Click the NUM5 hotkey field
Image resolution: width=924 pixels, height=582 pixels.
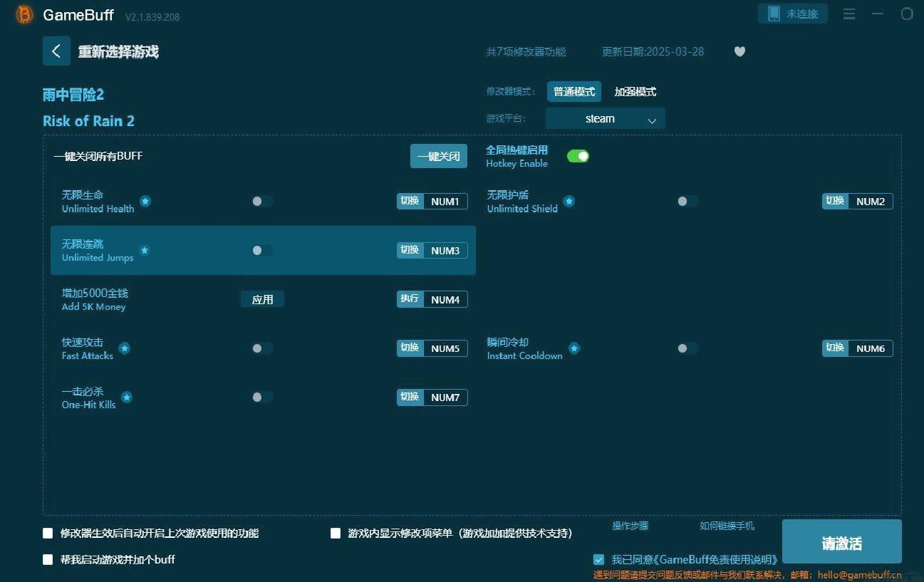(445, 348)
